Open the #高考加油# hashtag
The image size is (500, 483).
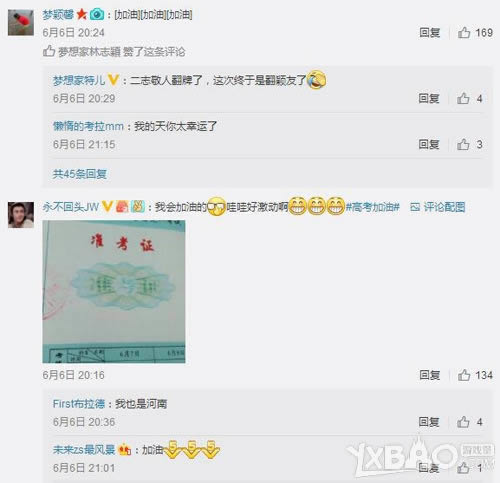pos(372,207)
